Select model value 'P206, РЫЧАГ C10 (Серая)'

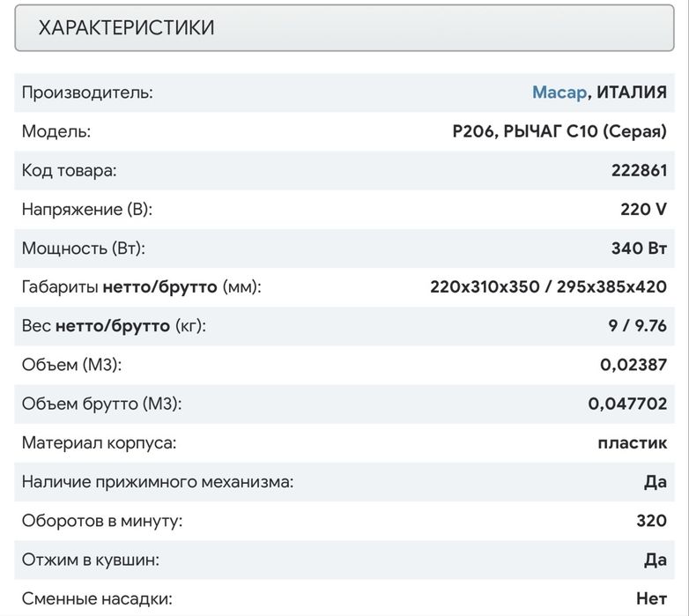click(559, 131)
